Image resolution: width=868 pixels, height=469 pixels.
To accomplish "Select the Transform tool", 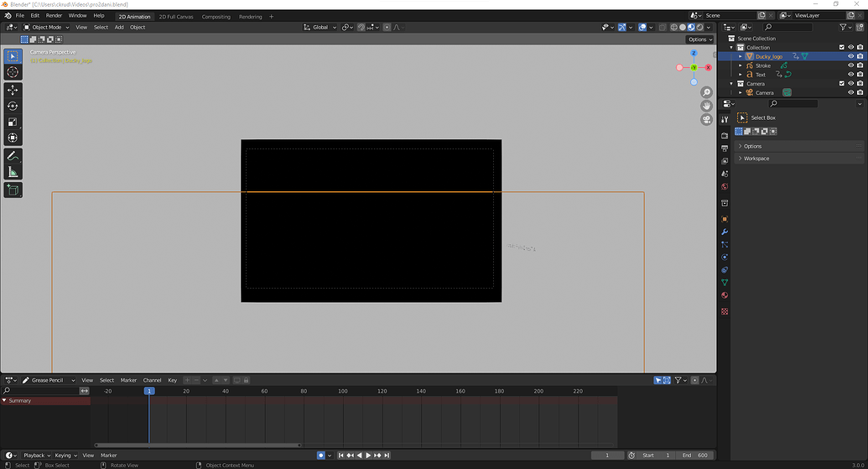I will (13, 138).
